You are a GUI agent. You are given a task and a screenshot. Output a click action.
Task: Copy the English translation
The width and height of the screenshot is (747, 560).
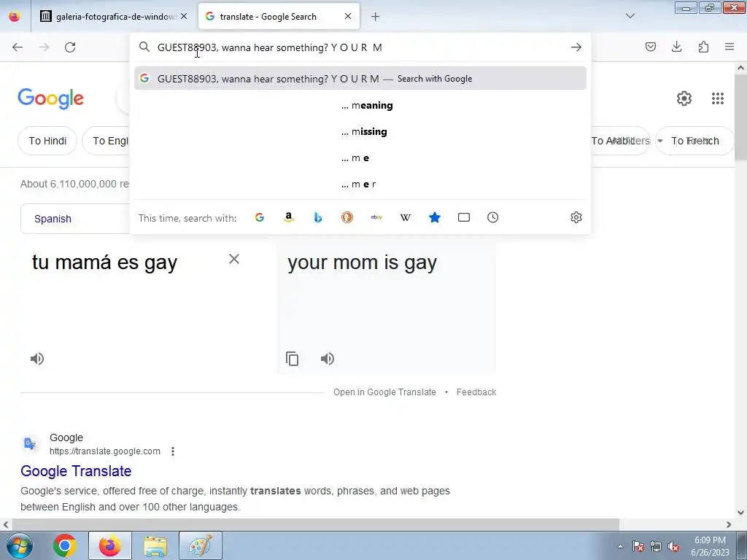click(292, 359)
